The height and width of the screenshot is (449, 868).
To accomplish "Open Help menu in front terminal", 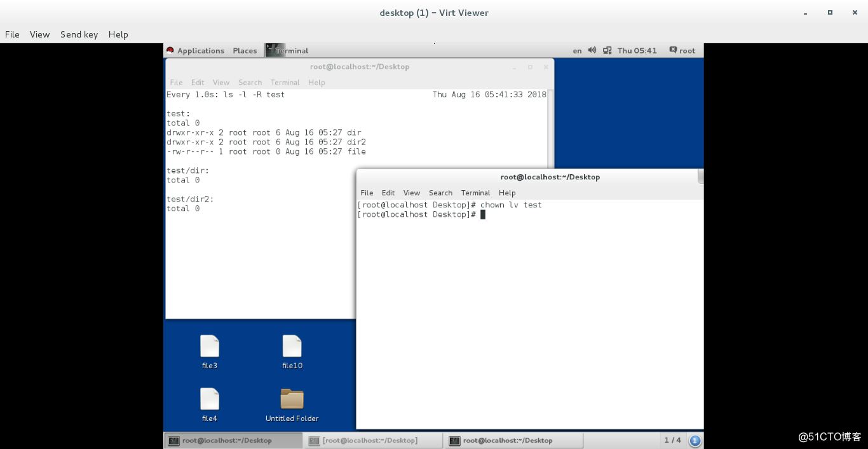I will 507,193.
